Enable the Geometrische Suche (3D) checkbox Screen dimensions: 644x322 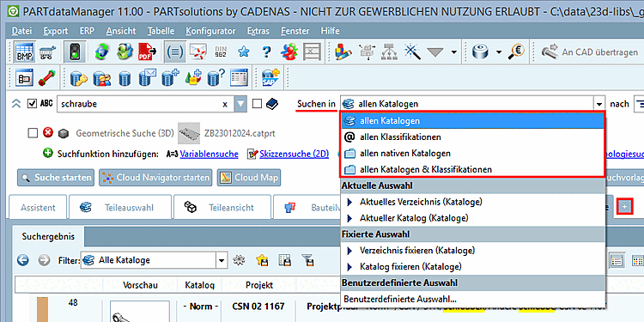[x=32, y=133]
